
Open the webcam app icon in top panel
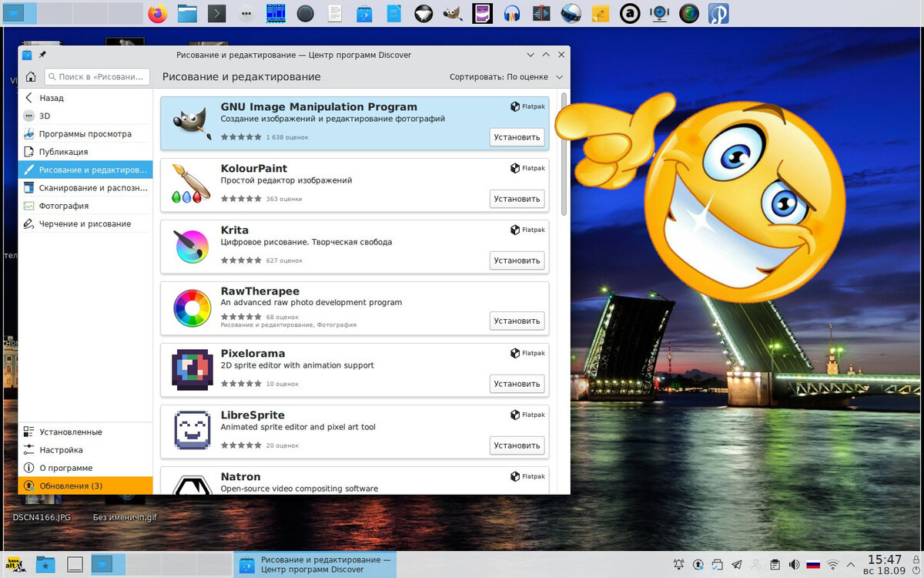(659, 13)
